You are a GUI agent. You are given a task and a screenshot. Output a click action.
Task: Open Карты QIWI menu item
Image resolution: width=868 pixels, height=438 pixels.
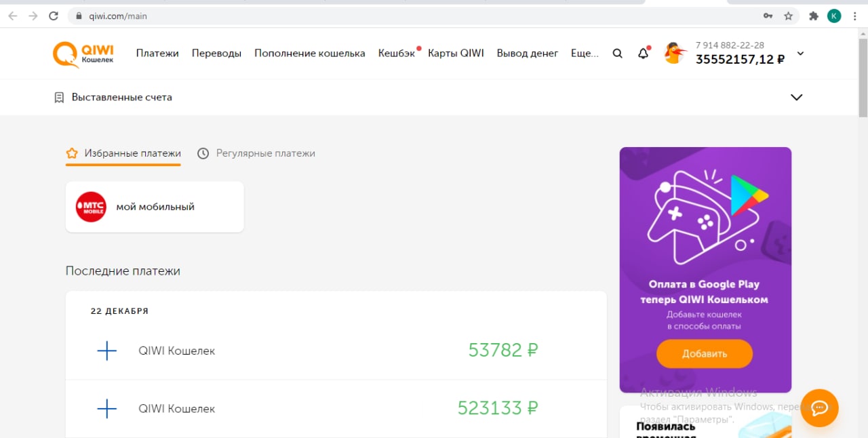point(456,54)
